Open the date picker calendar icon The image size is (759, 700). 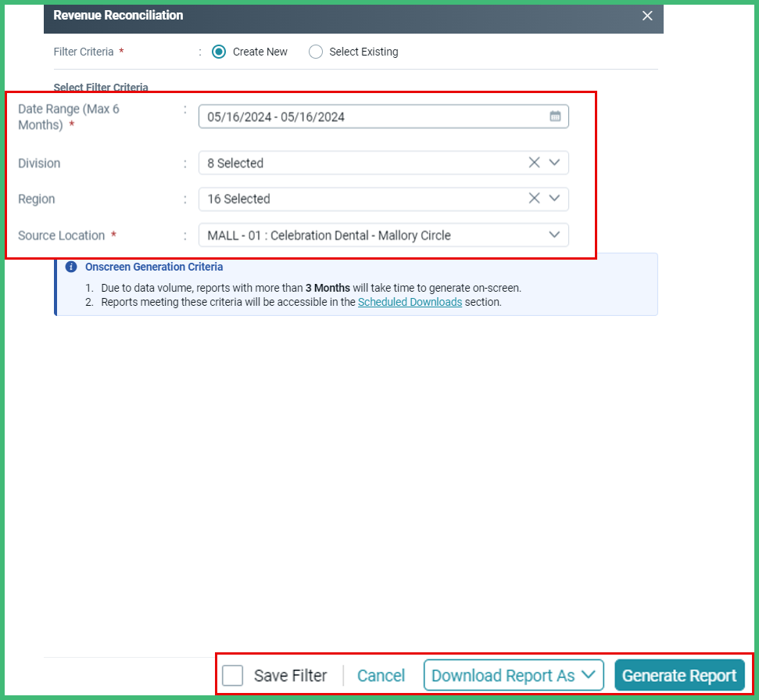tap(556, 116)
